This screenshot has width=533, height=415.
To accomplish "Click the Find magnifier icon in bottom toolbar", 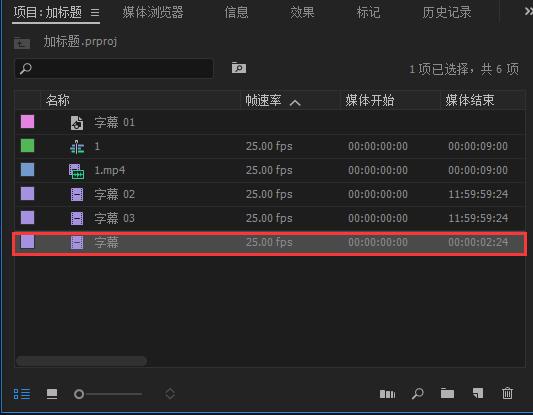I will (x=417, y=394).
